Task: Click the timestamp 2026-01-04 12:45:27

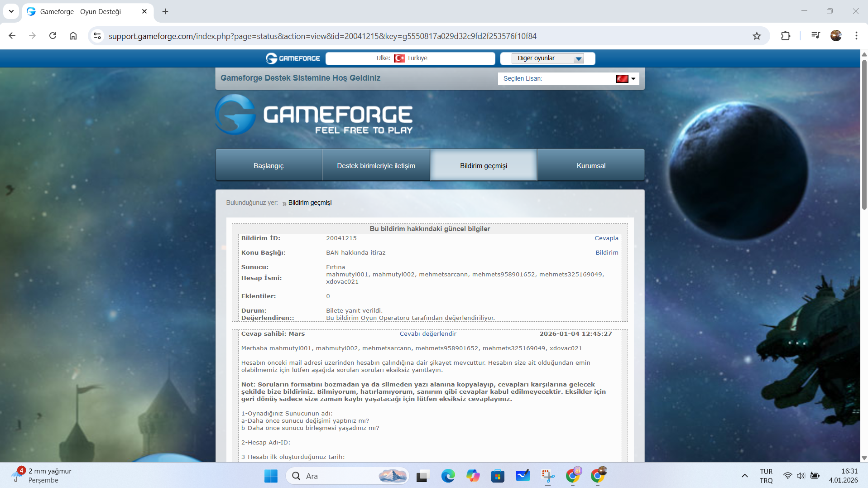Action: [575, 334]
